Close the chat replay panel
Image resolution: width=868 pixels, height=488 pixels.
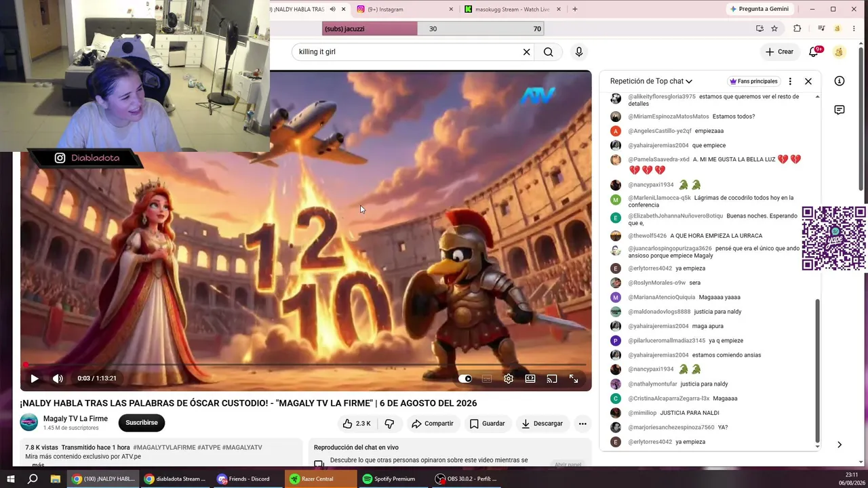pyautogui.click(x=808, y=81)
